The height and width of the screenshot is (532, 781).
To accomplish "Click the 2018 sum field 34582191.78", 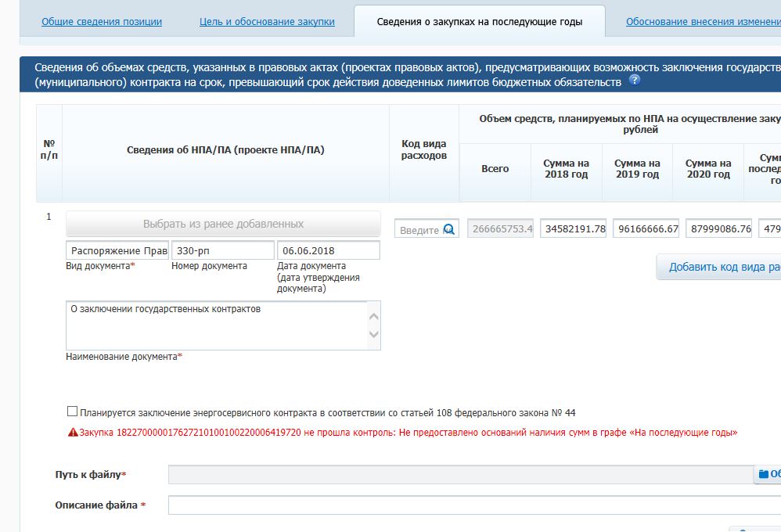I will [573, 229].
